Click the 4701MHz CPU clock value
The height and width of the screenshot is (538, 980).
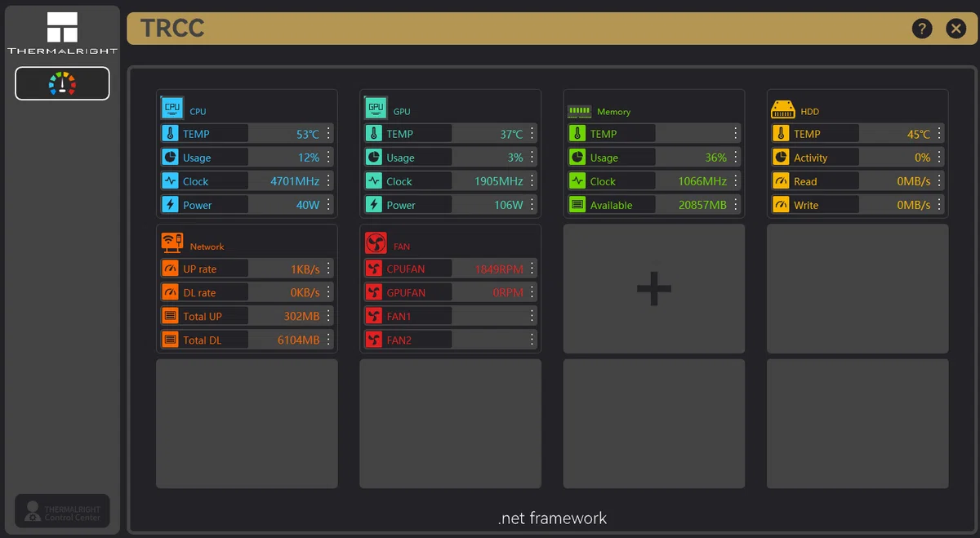tap(295, 181)
